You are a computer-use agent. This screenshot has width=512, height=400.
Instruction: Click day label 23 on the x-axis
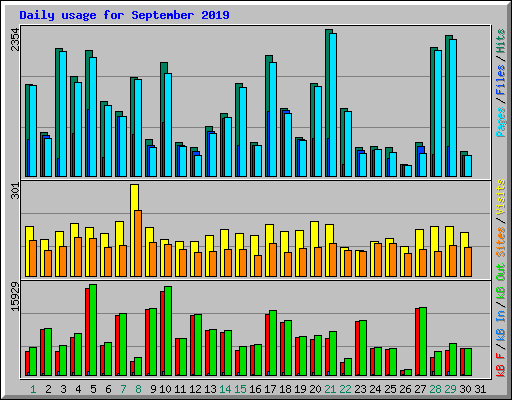tap(360, 389)
